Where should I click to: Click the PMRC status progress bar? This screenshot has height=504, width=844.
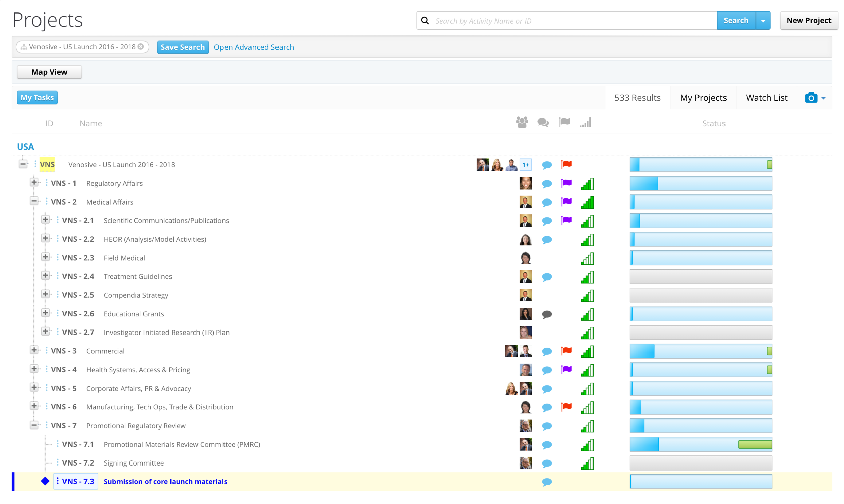tap(701, 444)
